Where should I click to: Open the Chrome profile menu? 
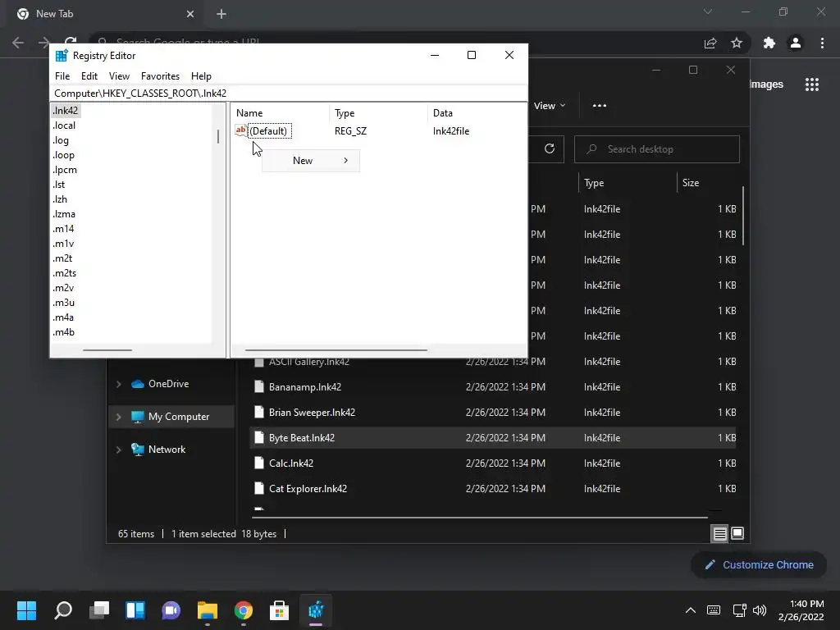(796, 43)
